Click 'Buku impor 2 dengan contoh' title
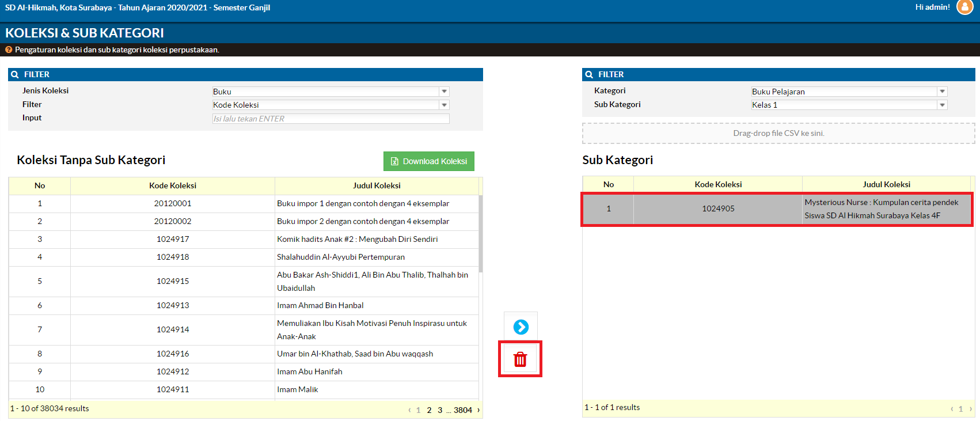 [363, 221]
